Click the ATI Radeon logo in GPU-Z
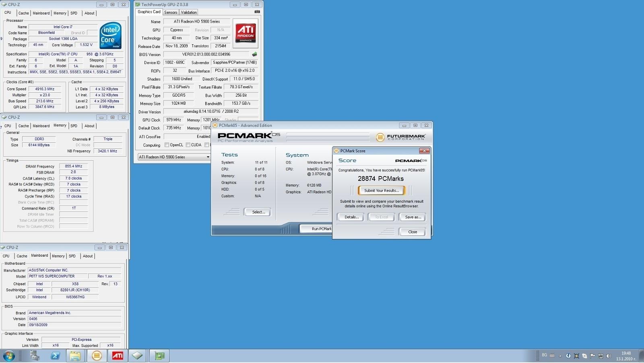644x363 pixels. click(x=246, y=33)
